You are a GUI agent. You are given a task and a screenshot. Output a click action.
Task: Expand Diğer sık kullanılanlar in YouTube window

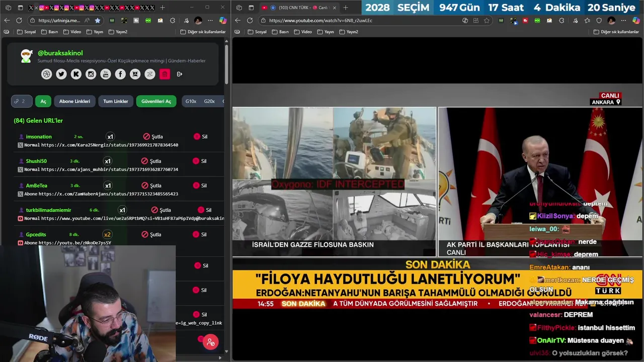click(x=616, y=32)
